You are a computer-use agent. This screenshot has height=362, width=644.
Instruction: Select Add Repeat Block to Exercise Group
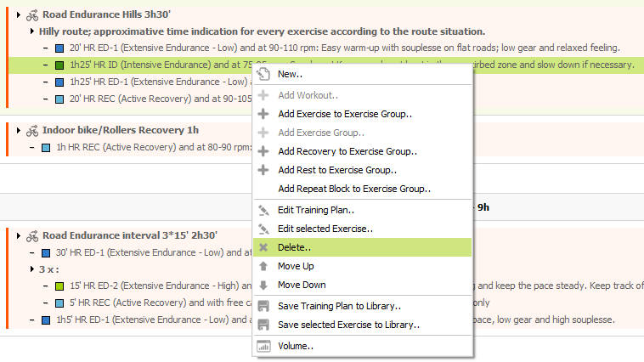(x=353, y=189)
